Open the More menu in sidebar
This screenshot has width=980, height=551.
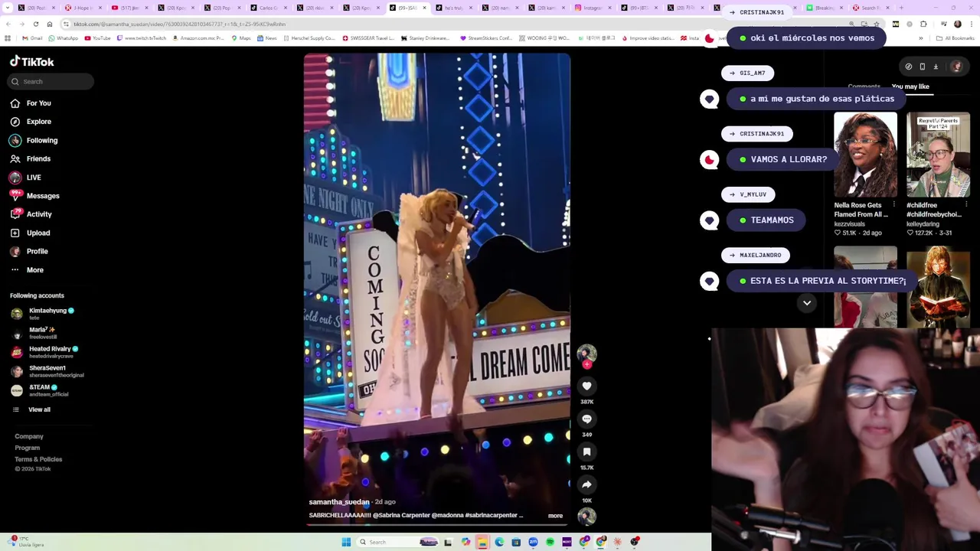click(x=27, y=270)
